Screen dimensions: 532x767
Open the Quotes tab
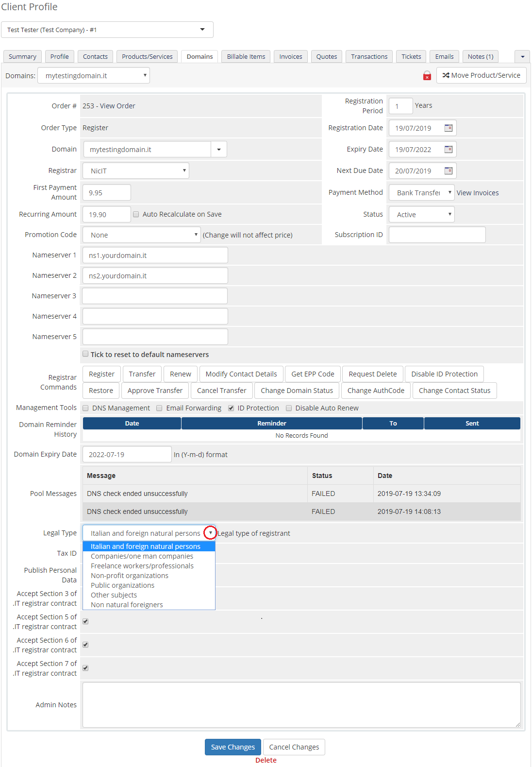(327, 56)
